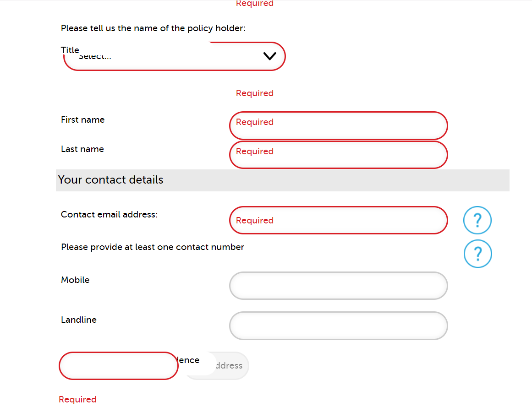Click into the Last name input field
The width and height of the screenshot is (532, 407).
point(338,155)
